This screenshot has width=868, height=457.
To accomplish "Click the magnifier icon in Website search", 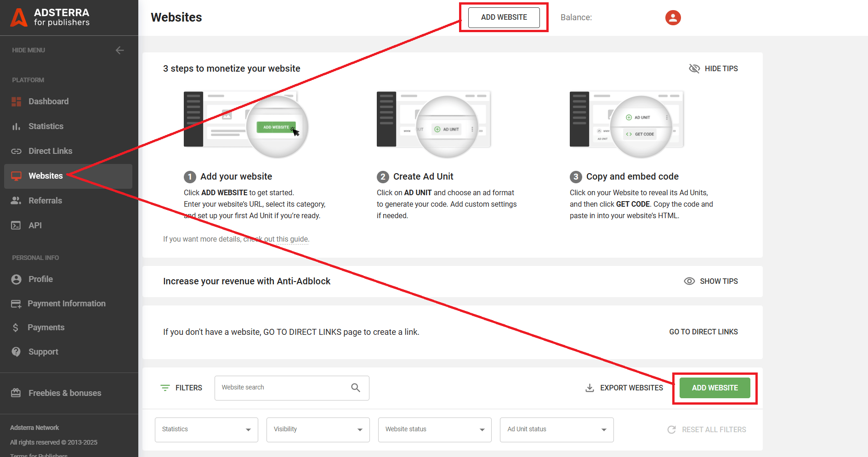I will point(356,388).
